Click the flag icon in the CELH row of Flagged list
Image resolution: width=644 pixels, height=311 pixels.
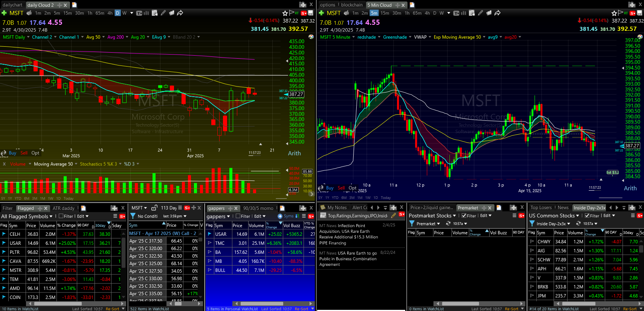tap(4, 234)
